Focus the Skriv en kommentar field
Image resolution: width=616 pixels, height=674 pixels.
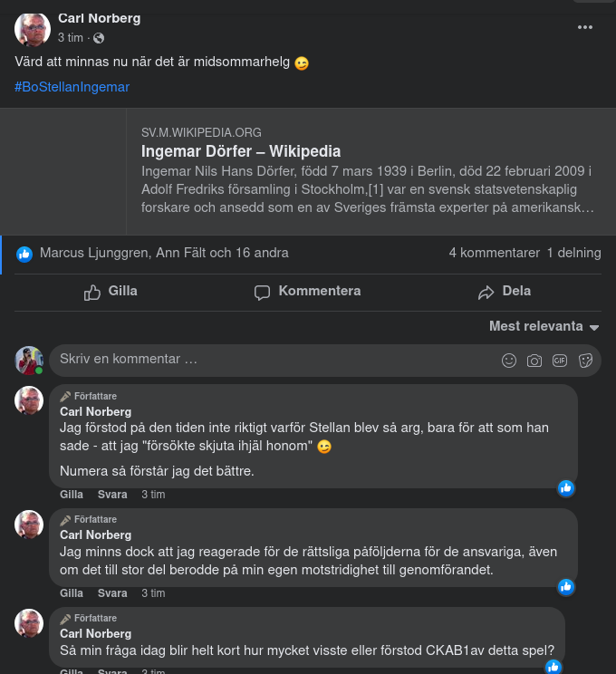272,360
